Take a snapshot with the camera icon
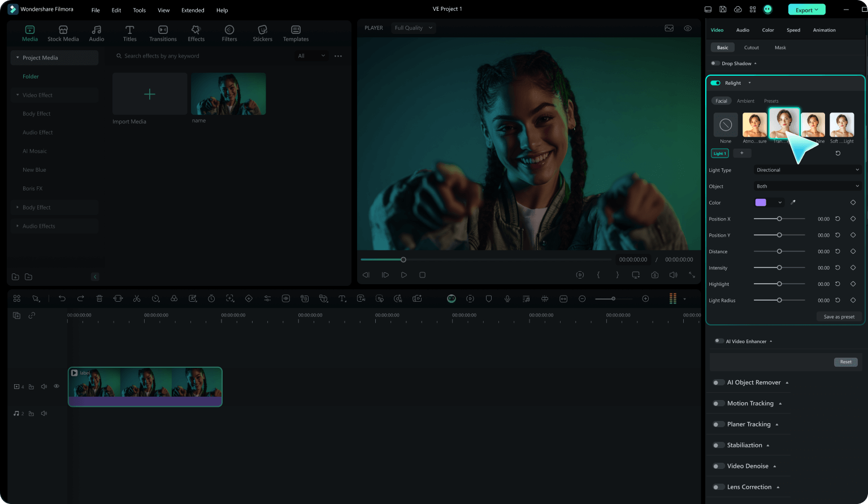This screenshot has width=868, height=504. [654, 275]
